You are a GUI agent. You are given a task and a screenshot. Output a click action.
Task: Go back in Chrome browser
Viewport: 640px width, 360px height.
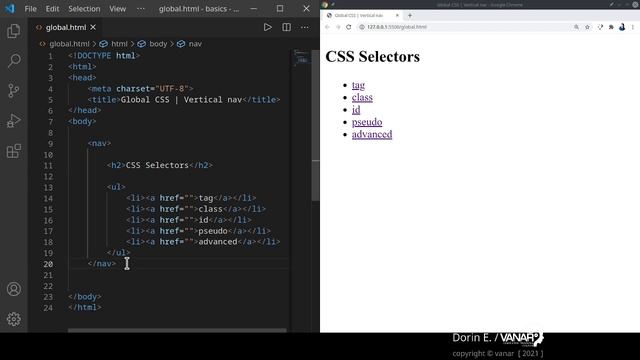click(x=327, y=27)
